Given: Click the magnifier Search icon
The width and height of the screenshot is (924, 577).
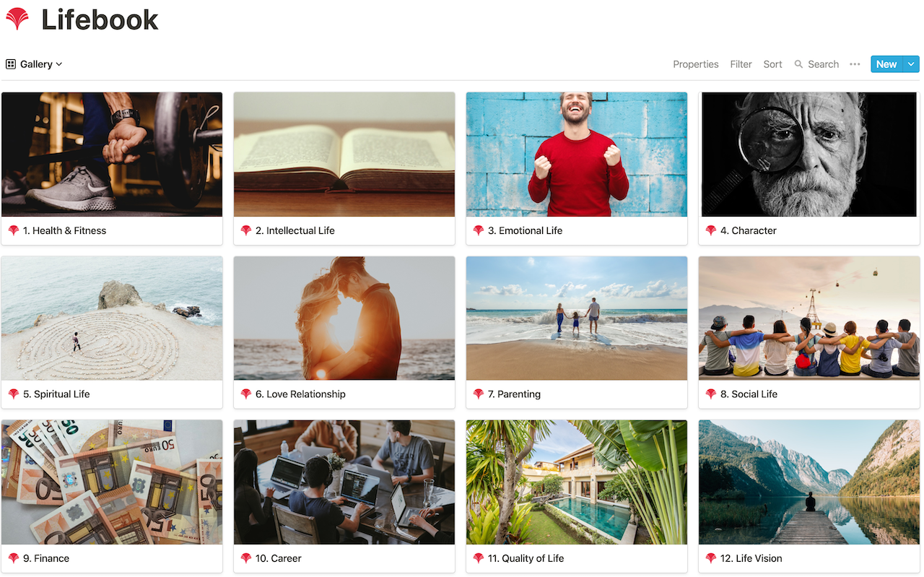Looking at the screenshot, I should [798, 64].
